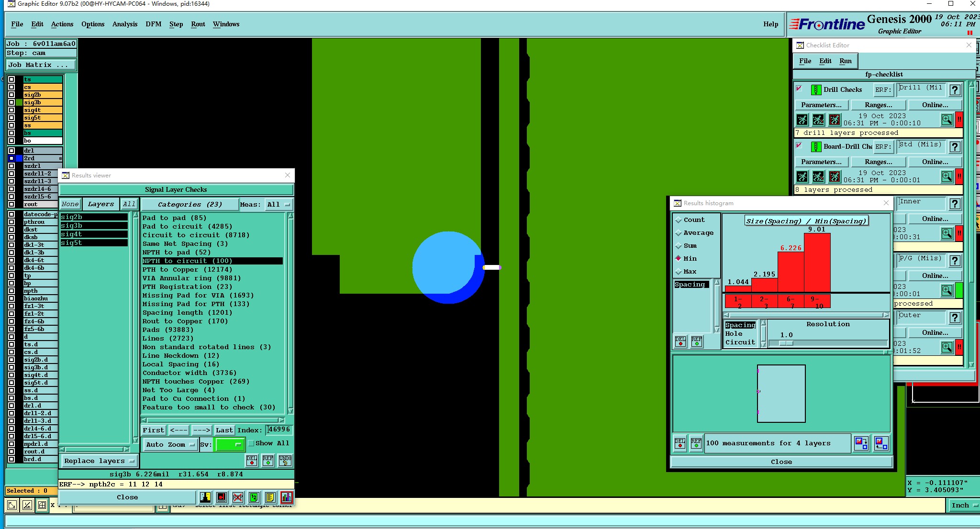Enable the Show All checkbox
Image resolution: width=980 pixels, height=529 pixels.
point(251,443)
